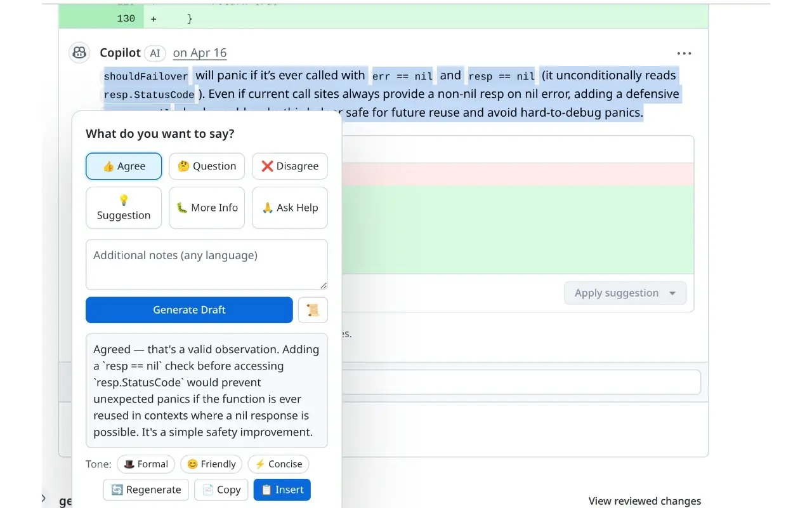This screenshot has height=508, width=812.
Task: Click the 'What do you want to say?' heading
Action: click(160, 134)
